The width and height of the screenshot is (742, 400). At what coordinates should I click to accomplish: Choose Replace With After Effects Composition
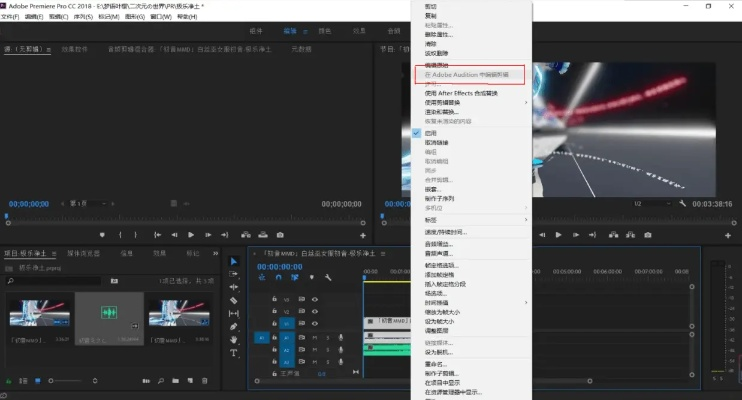[461, 93]
